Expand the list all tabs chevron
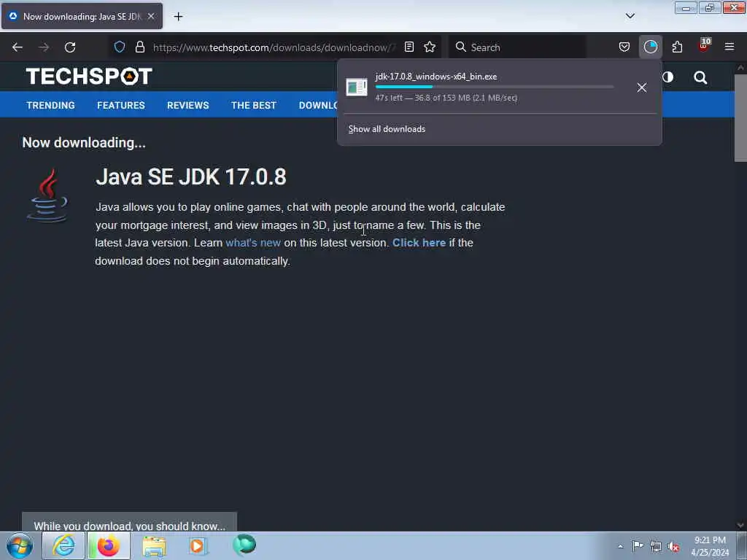Viewport: 747px width, 560px height. [x=630, y=16]
